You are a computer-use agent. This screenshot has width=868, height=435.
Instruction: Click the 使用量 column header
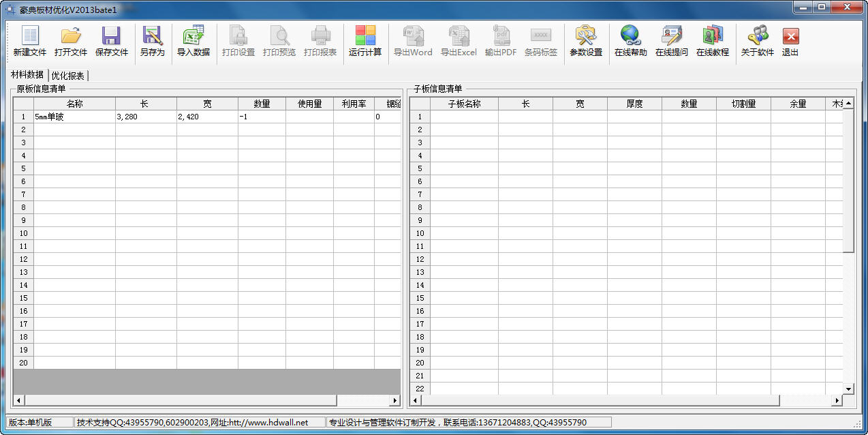309,104
